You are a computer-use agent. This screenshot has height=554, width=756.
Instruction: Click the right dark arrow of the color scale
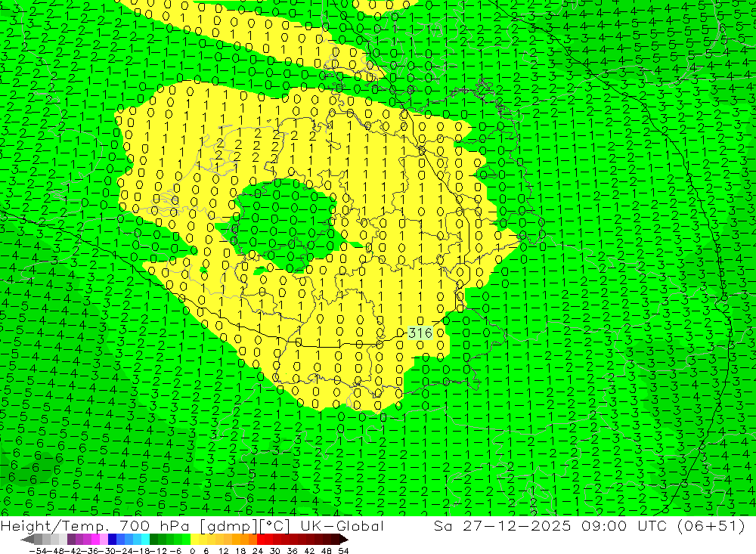(343, 539)
